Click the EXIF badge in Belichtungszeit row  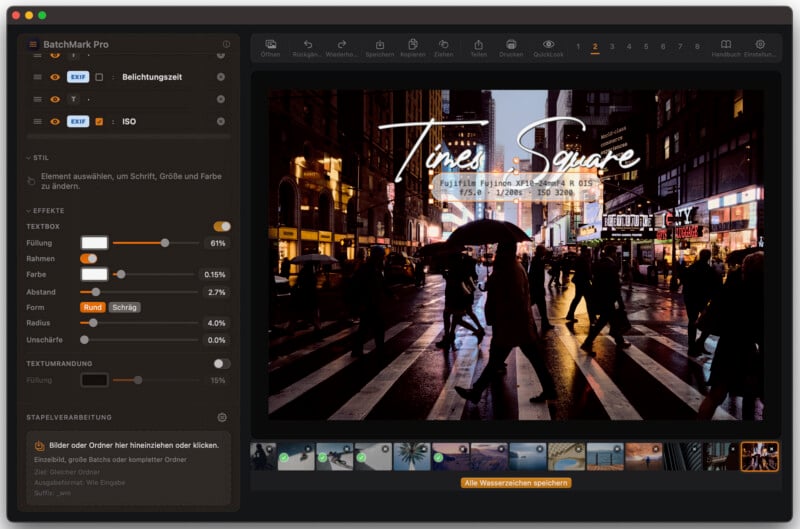coord(78,77)
